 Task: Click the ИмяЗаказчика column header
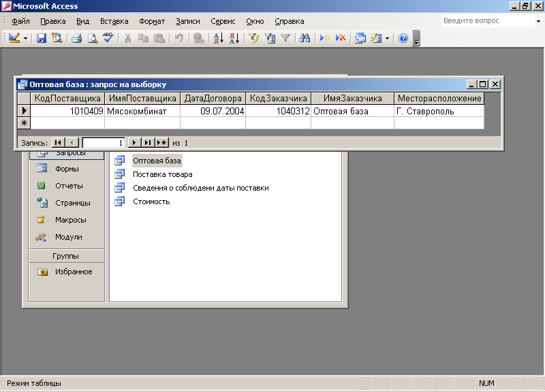click(352, 98)
